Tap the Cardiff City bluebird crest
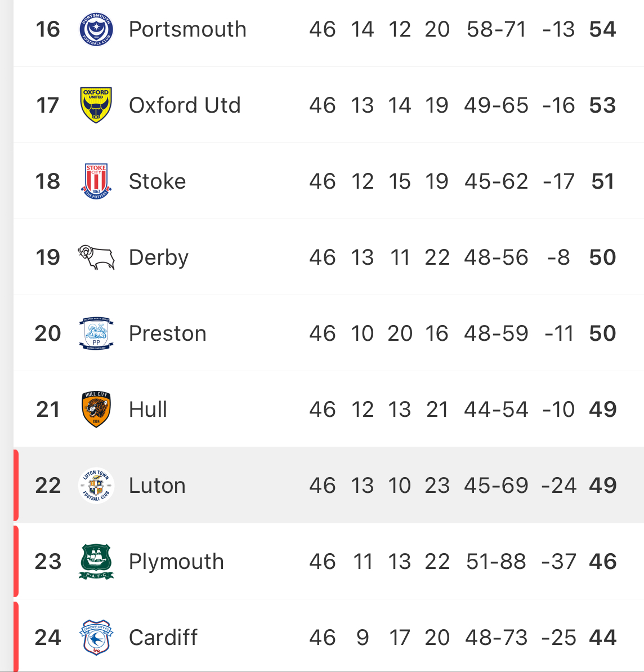 [96, 638]
